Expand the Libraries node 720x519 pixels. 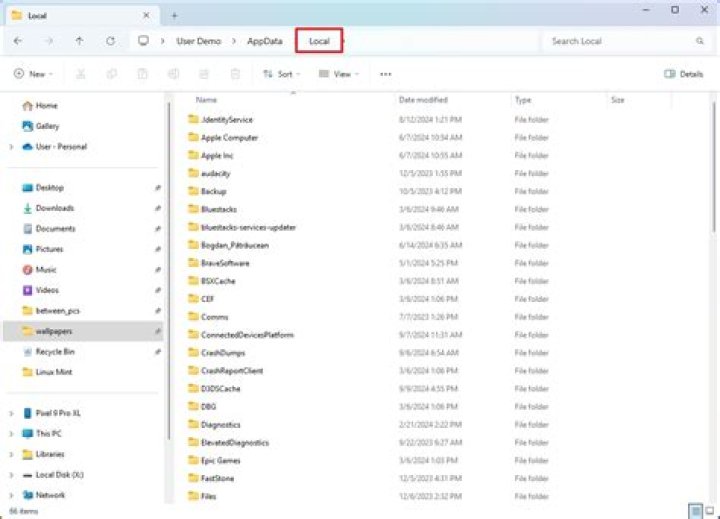[x=11, y=454]
